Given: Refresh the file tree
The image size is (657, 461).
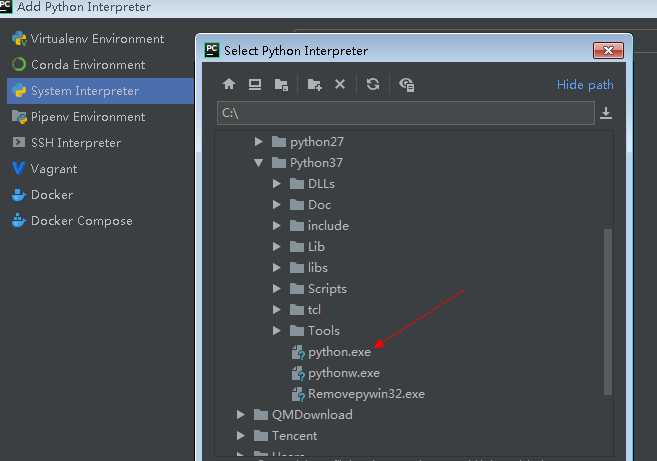Looking at the screenshot, I should (373, 84).
